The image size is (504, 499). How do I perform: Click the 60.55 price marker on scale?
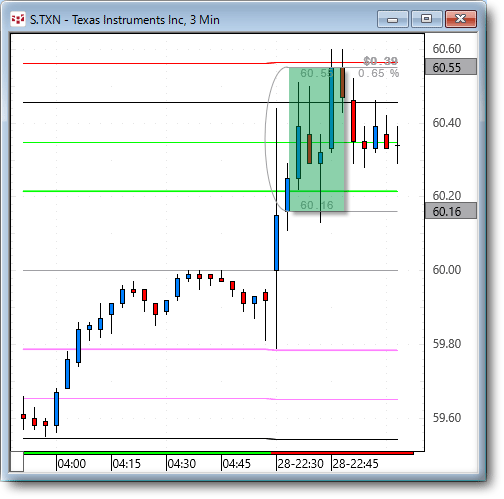(x=450, y=67)
